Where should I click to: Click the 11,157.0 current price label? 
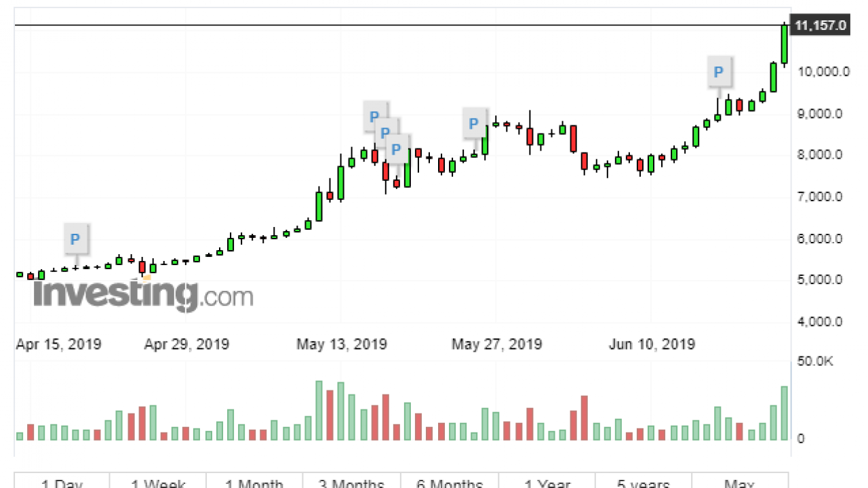(821, 26)
